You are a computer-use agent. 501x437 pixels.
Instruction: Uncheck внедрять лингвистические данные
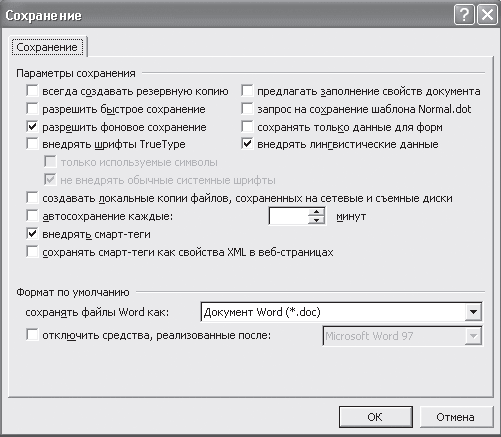(x=247, y=144)
